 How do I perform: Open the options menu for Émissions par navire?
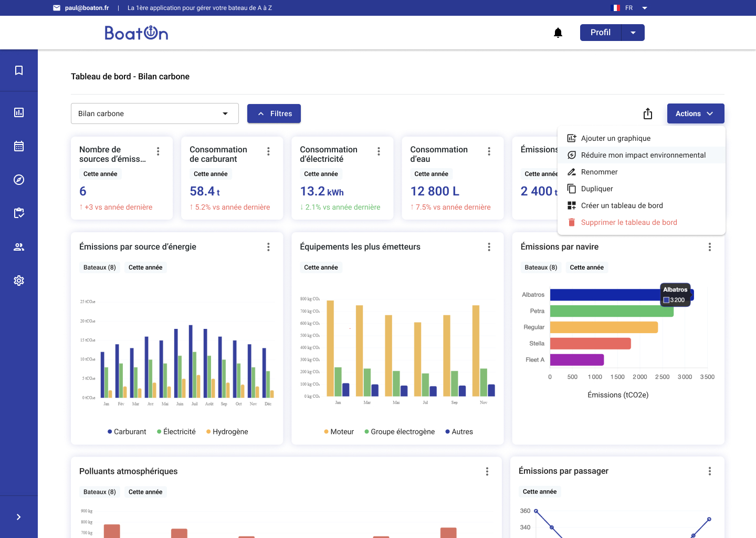(x=709, y=246)
